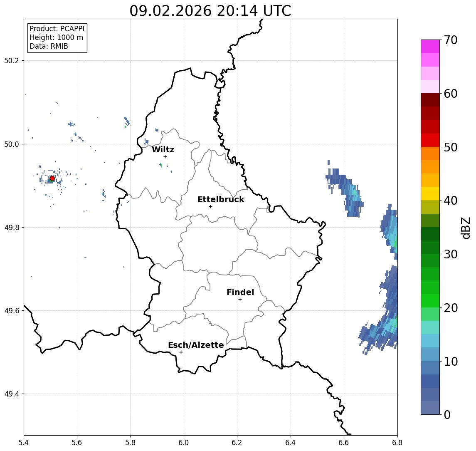Screen dimensions: 476x451
Task: Click the Wiltz station cross marker
Action: tap(165, 156)
